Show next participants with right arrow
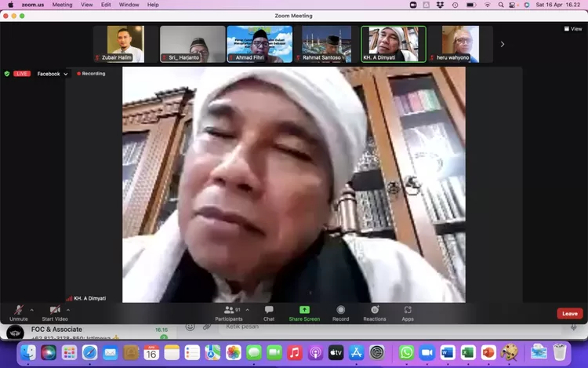Viewport: 588px width, 368px height. (x=503, y=44)
